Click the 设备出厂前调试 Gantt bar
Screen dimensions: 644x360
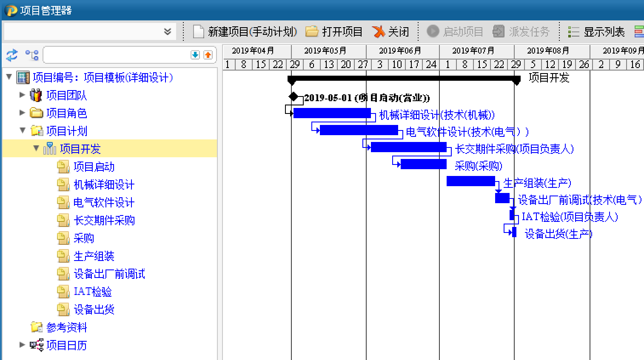(502, 198)
